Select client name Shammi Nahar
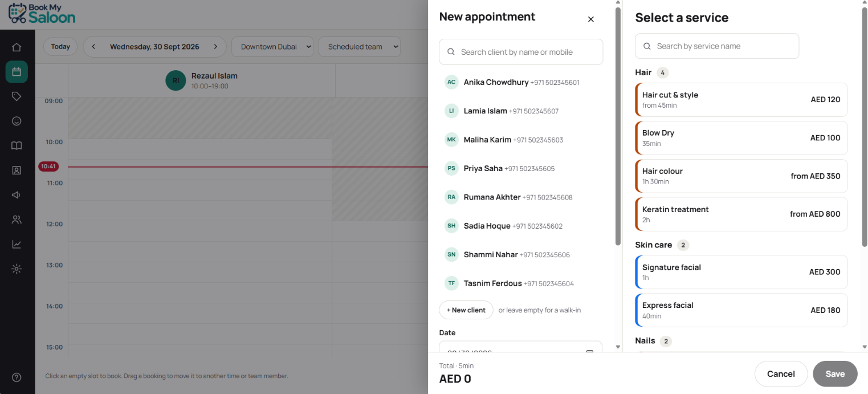Viewport: 868px width, 394px height. (491, 254)
